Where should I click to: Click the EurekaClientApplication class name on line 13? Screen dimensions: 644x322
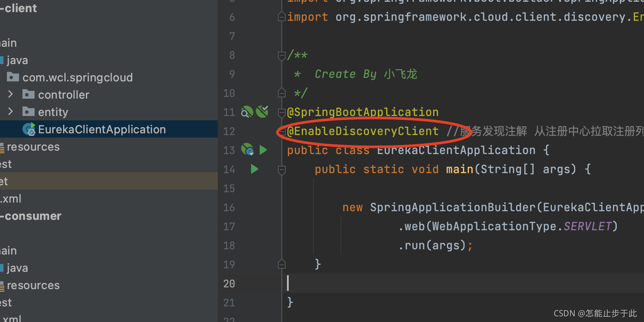[x=456, y=150]
